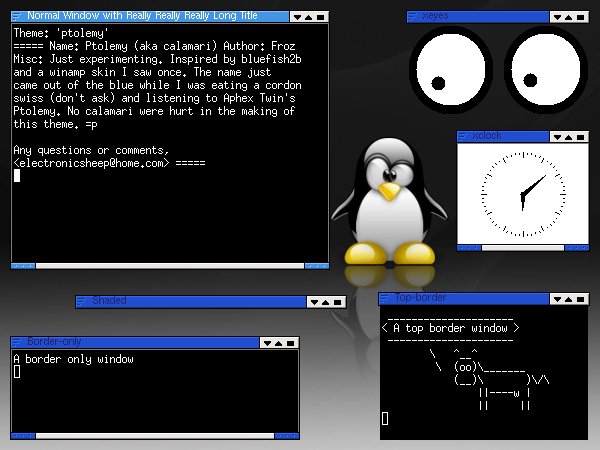Click square button on xeyes titlebar
The height and width of the screenshot is (450, 600).
click(x=581, y=17)
